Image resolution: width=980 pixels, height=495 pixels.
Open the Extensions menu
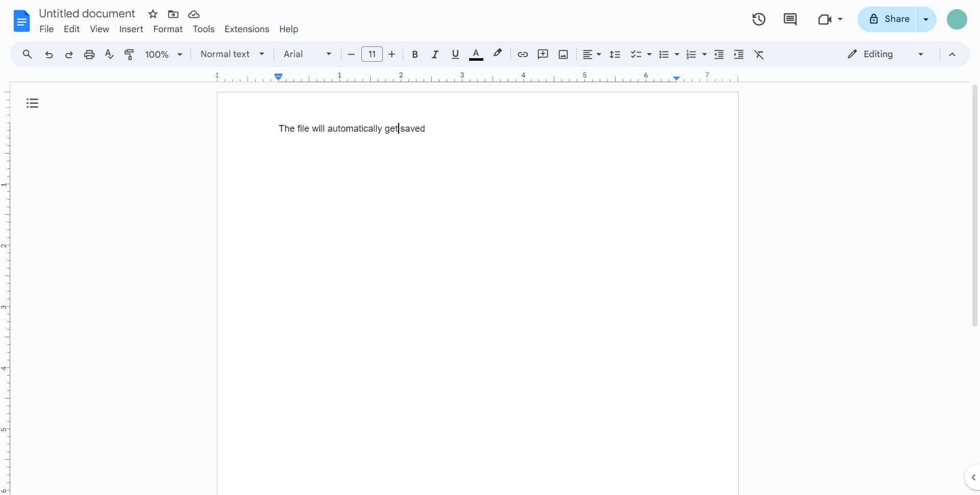(x=247, y=30)
